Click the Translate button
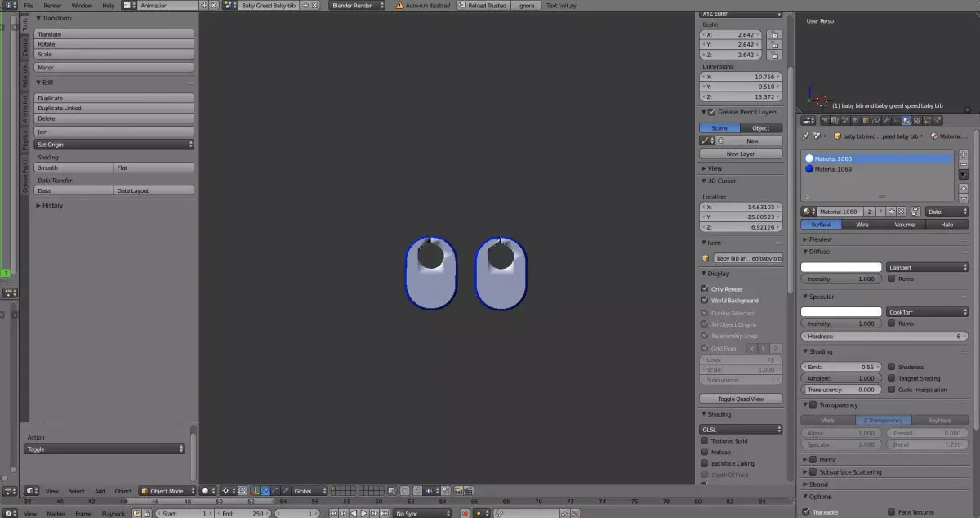 click(114, 34)
